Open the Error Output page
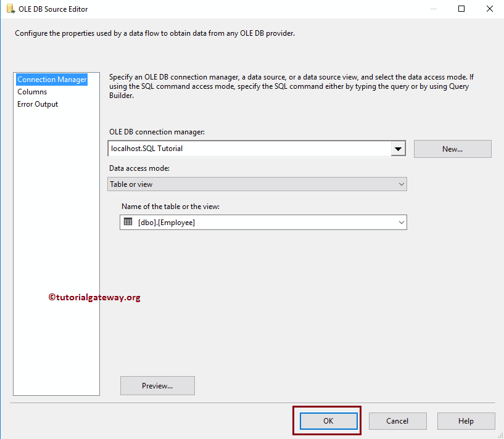504x439 pixels. pyautogui.click(x=37, y=104)
